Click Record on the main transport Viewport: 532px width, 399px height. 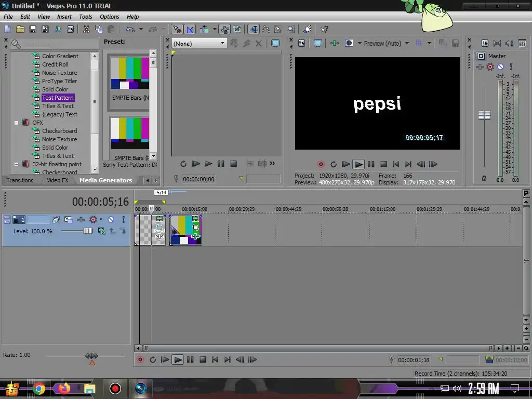click(x=140, y=360)
